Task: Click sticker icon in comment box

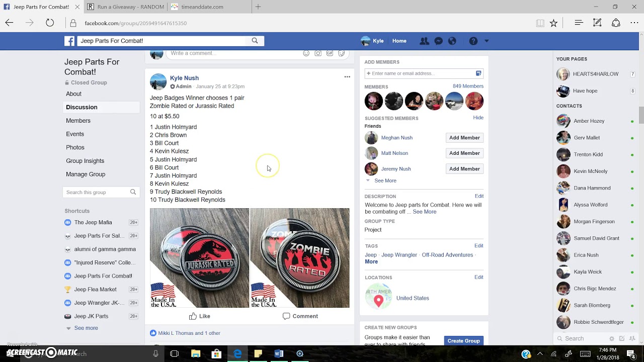Action: [x=341, y=53]
